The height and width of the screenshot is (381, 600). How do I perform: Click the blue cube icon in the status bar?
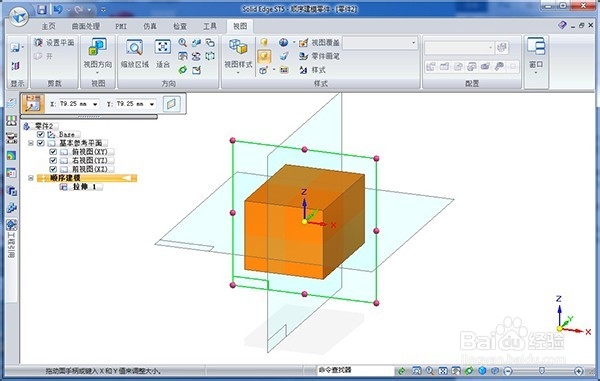pyautogui.click(x=482, y=371)
